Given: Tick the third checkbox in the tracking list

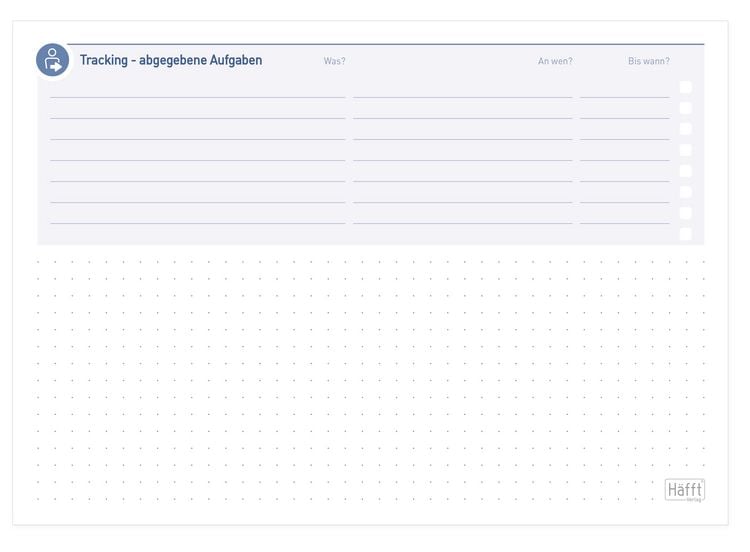Looking at the screenshot, I should pos(686,129).
